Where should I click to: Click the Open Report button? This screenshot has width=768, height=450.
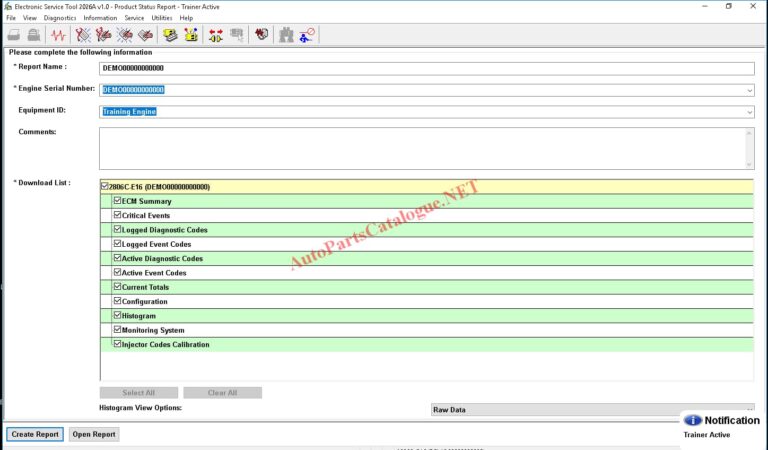click(94, 434)
